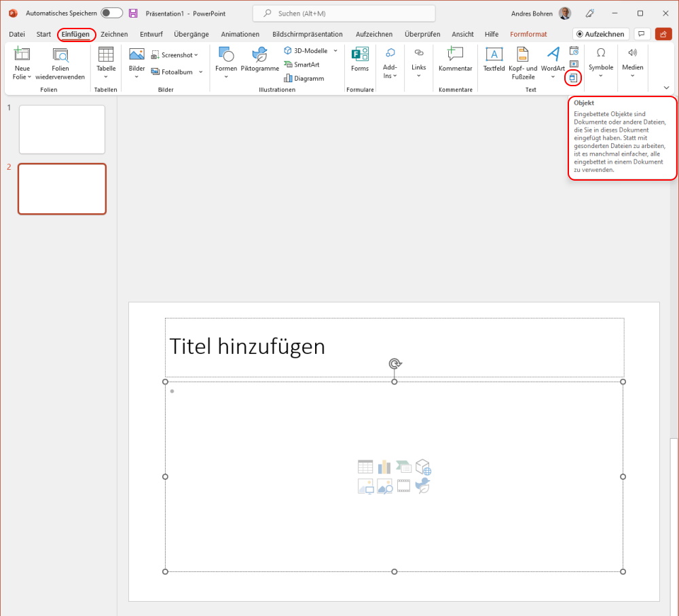
Task: Insert a Textfeld
Action: coord(494,59)
